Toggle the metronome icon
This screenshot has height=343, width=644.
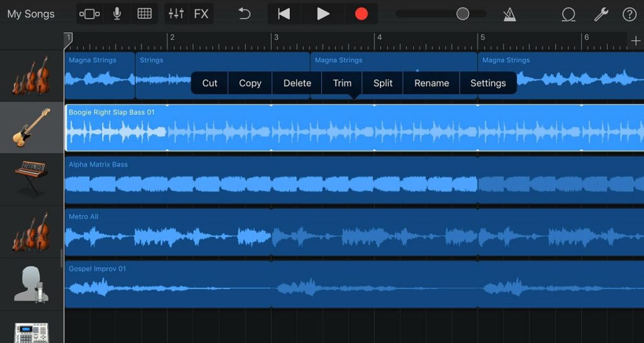pos(510,14)
